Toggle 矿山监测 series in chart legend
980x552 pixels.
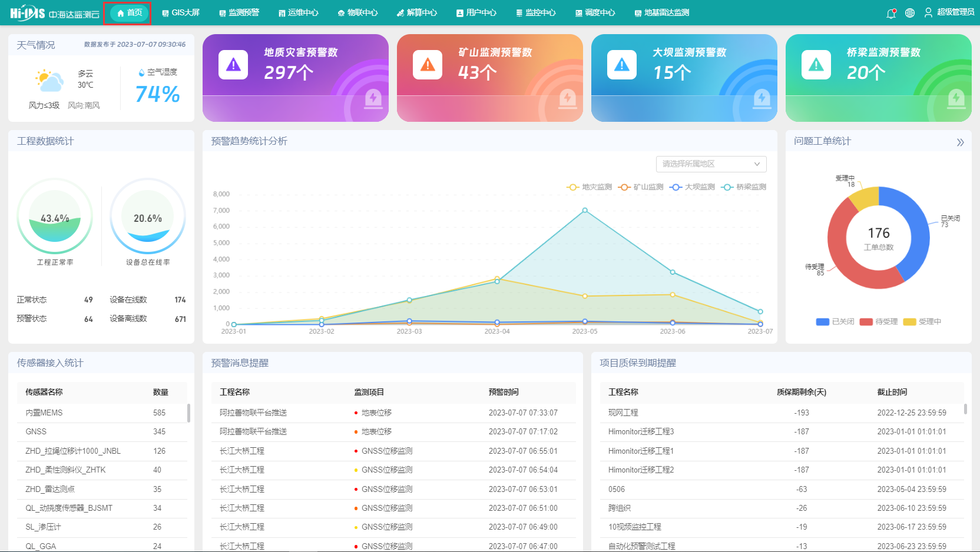coord(641,187)
